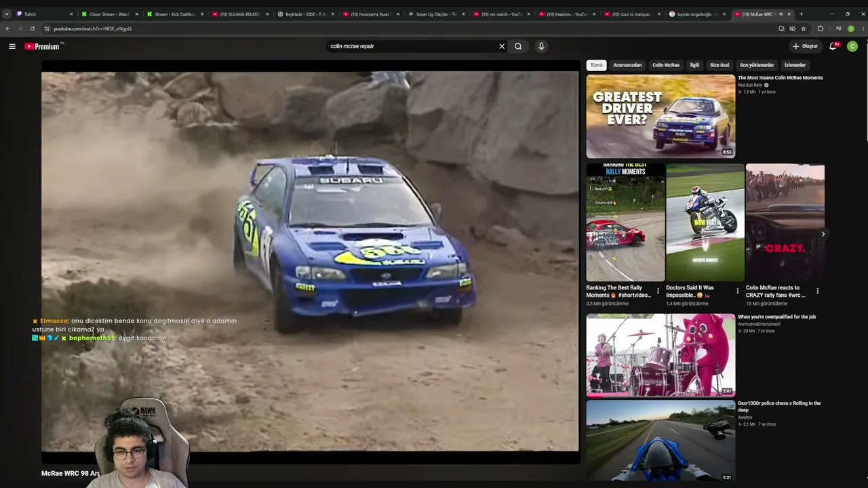This screenshot has width=868, height=488.
Task: View site information icon in address bar
Action: coord(46,28)
